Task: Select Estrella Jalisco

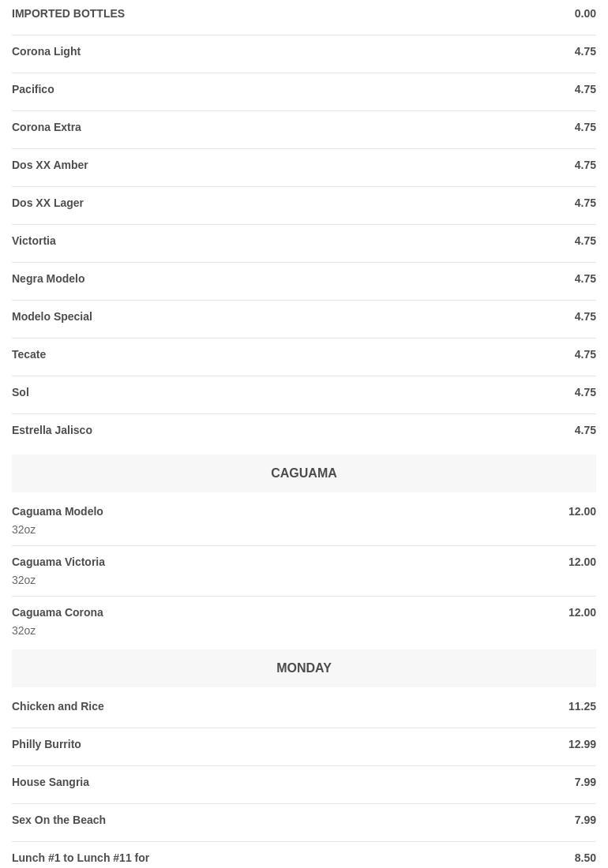Action: [x=52, y=430]
